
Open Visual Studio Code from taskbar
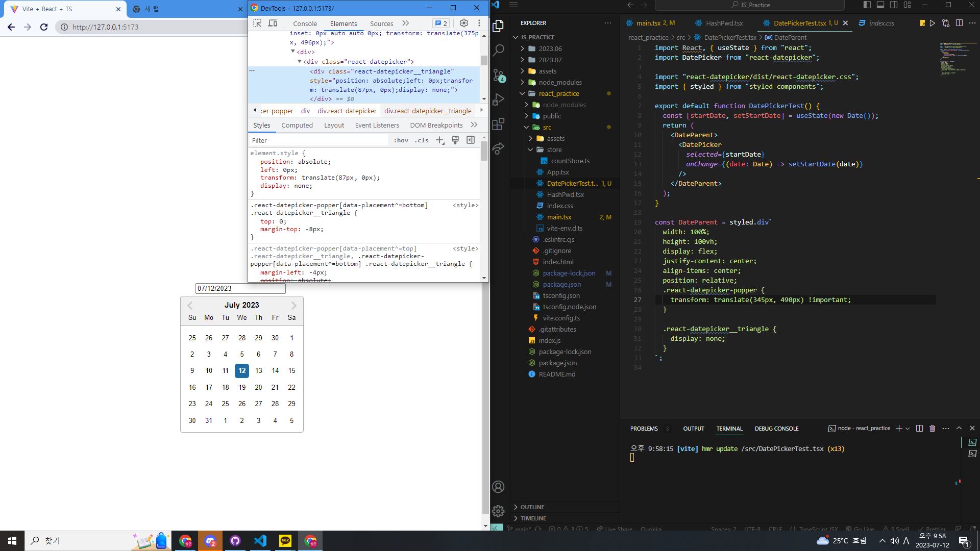pyautogui.click(x=260, y=541)
